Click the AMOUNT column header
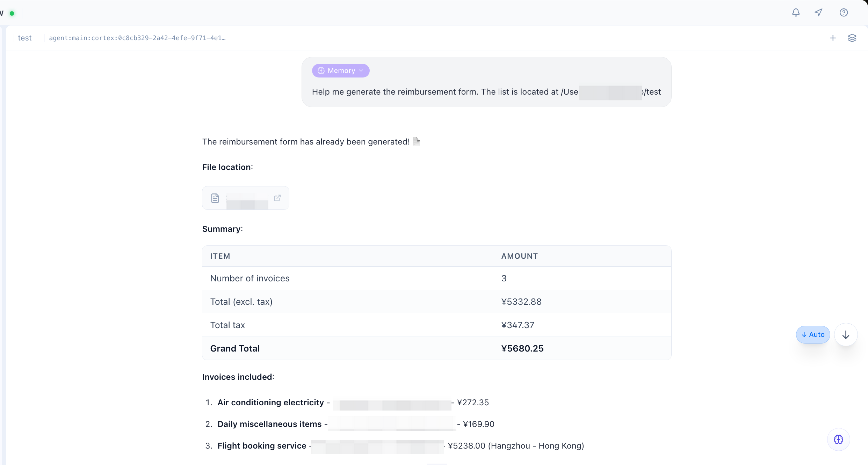Viewport: 868px width, 465px height. pyautogui.click(x=519, y=256)
